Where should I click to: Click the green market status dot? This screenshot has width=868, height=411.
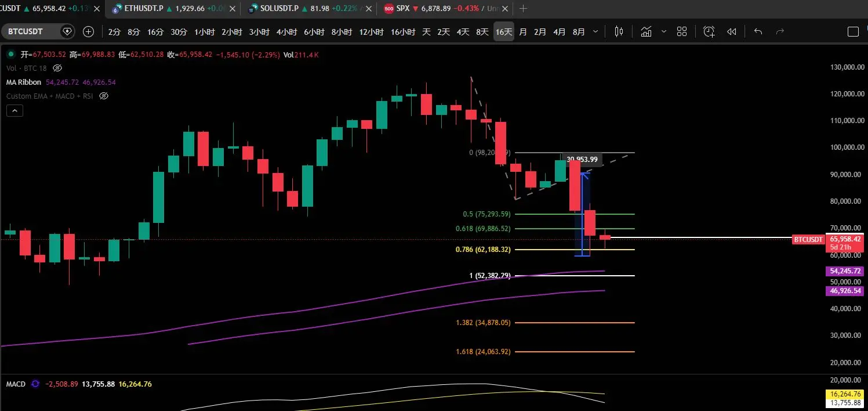(10, 55)
